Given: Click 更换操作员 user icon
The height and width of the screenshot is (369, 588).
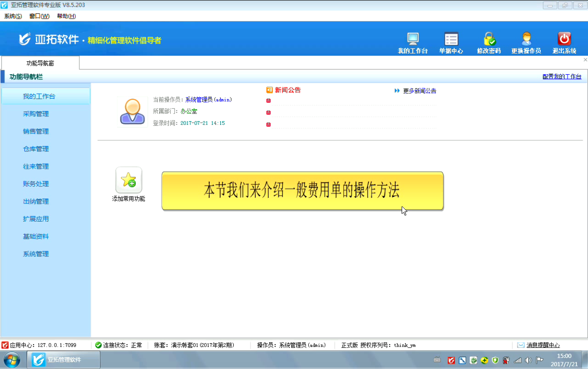Looking at the screenshot, I should click(526, 39).
